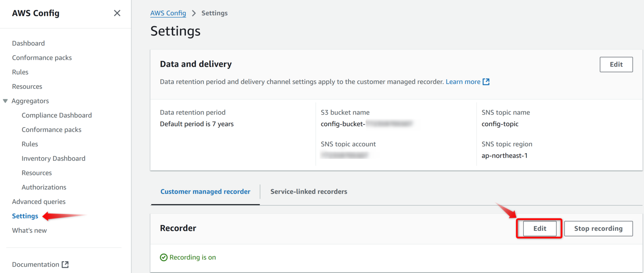644x273 pixels.
Task: Select Settings in the sidebar
Action: coord(25,216)
